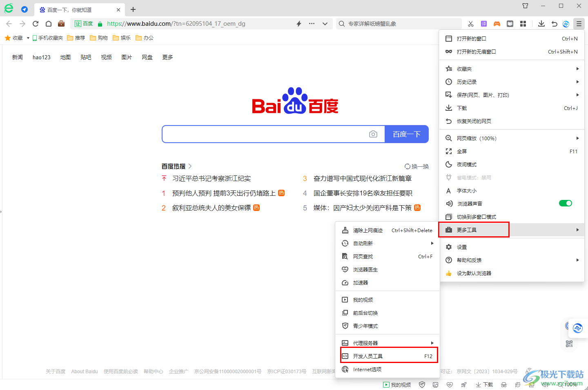Viewport: 588px width, 390px height.
Task: Open the hao123 link
Action: 42,57
